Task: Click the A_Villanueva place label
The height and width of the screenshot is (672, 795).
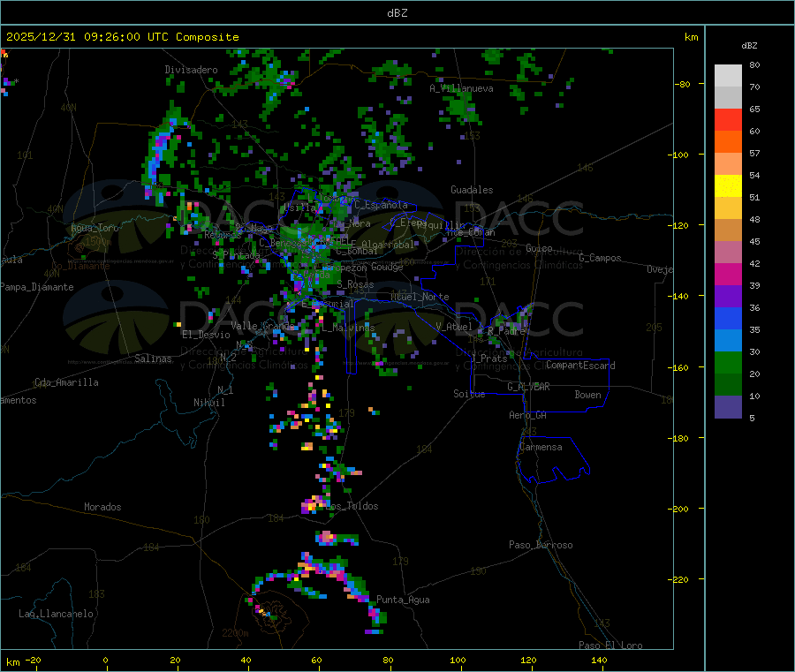Action: (461, 88)
